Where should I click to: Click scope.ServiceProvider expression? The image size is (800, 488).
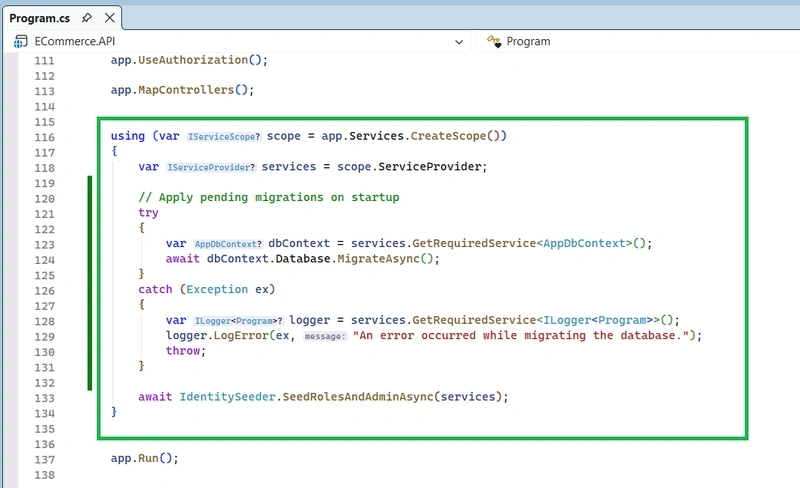tap(409, 166)
